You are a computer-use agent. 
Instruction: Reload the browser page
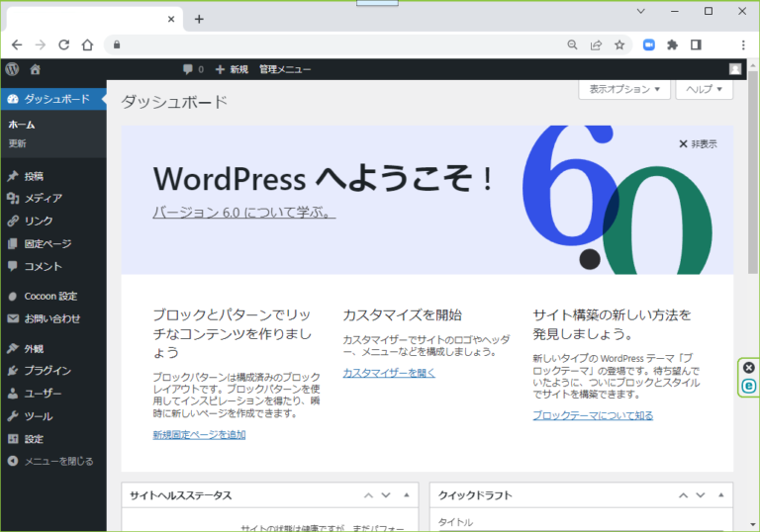[64, 45]
